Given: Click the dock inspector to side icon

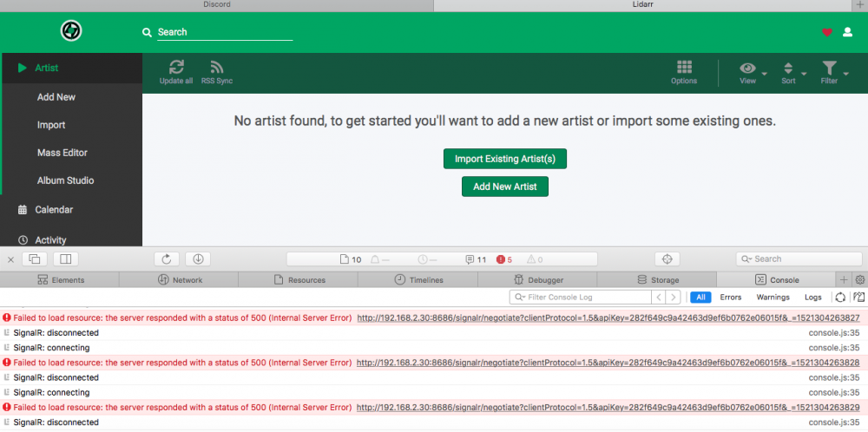Looking at the screenshot, I should coord(66,259).
